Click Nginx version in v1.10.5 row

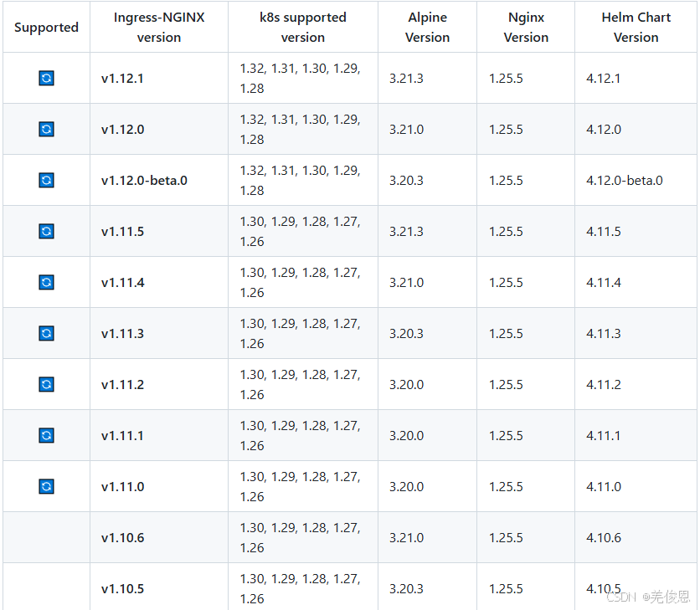pyautogui.click(x=506, y=588)
